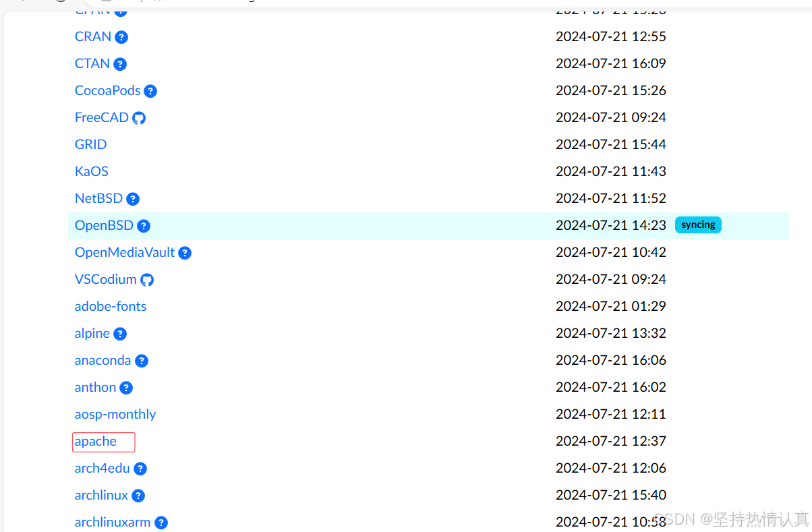Open the apache mirror link
Viewport: 812px width, 532px height.
(96, 441)
